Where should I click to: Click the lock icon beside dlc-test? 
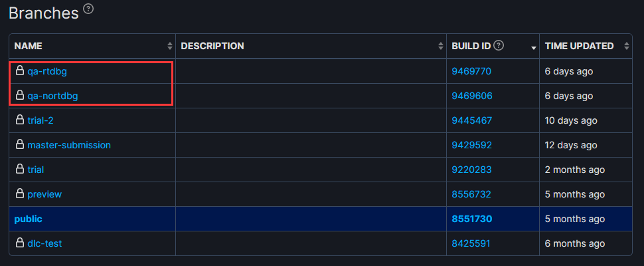[x=19, y=243]
